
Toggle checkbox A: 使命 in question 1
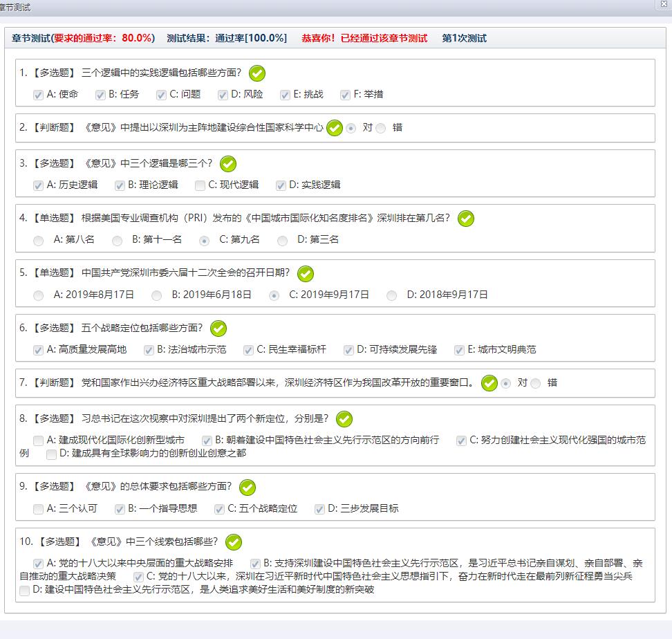pos(38,95)
